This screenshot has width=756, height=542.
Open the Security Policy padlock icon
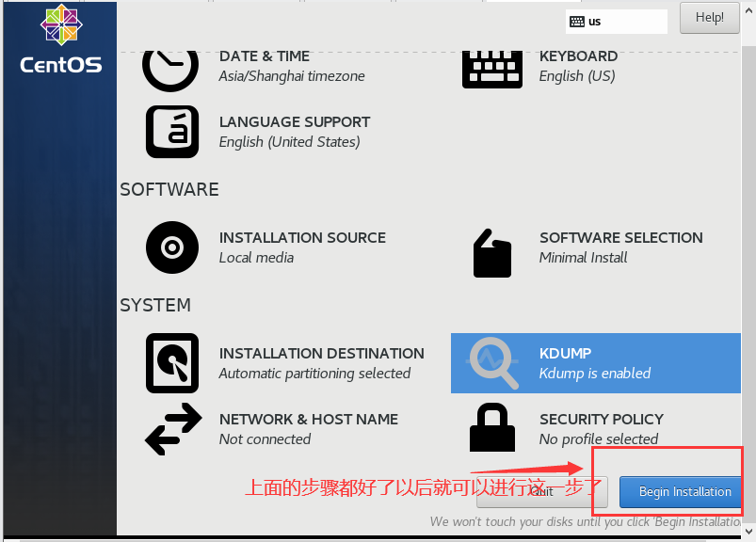click(491, 427)
